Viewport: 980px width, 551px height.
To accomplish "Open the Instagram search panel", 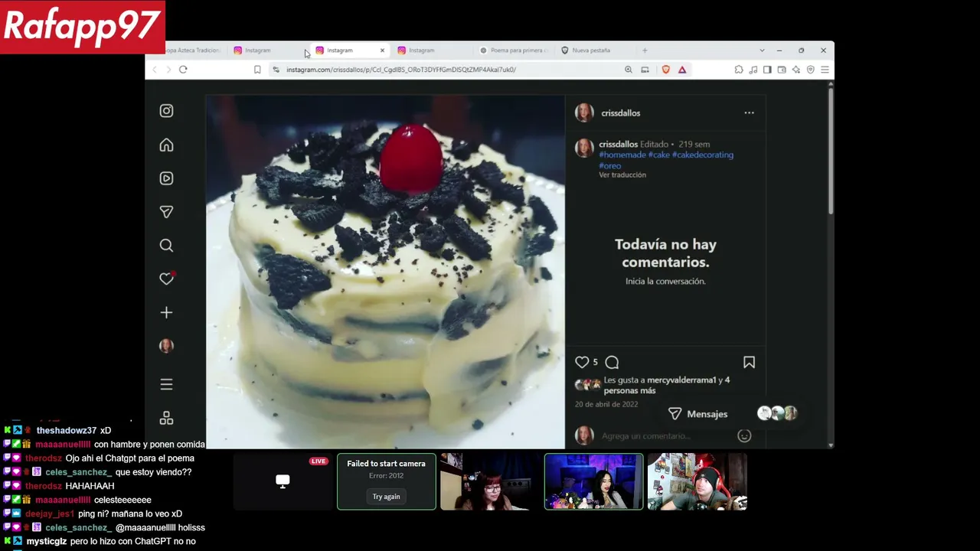I will (166, 246).
